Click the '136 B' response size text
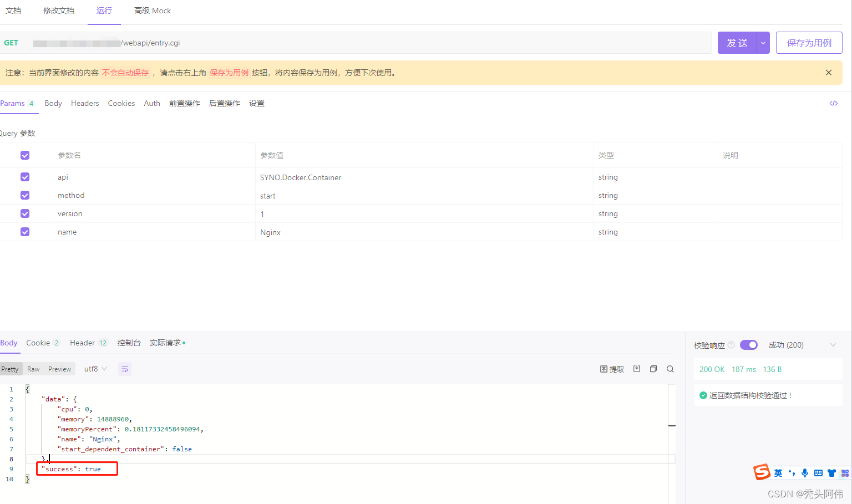852x504 pixels. [x=772, y=369]
